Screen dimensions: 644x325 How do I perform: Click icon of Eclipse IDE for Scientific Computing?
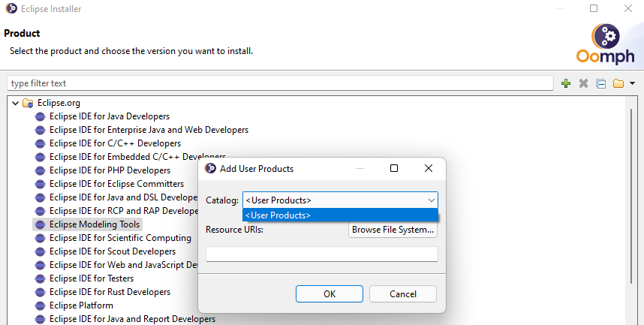[x=41, y=238]
